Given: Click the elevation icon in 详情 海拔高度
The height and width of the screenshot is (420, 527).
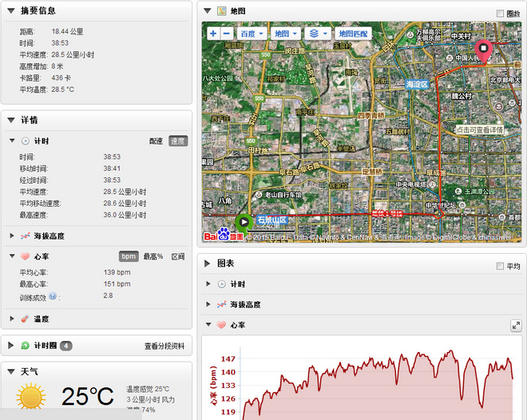Looking at the screenshot, I should click(x=26, y=236).
